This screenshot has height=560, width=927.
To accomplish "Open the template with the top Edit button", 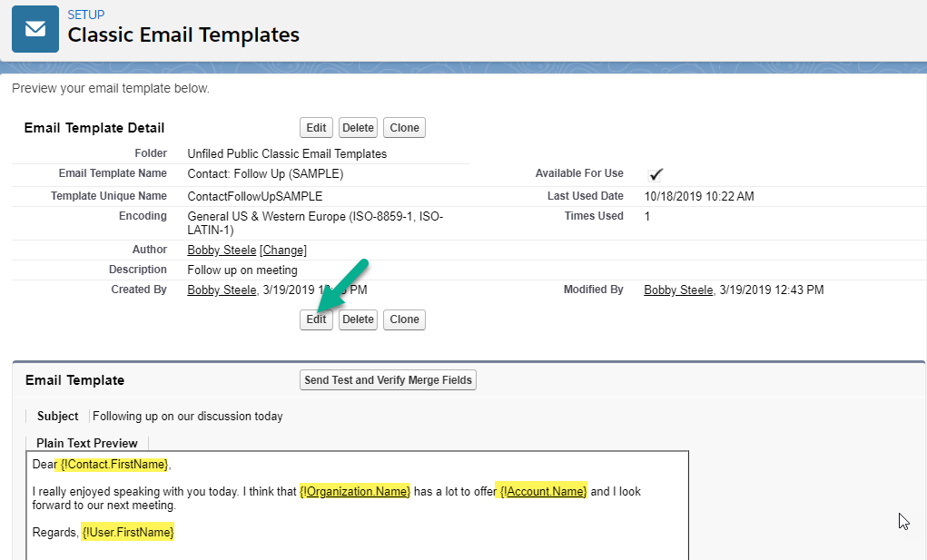I will [316, 127].
